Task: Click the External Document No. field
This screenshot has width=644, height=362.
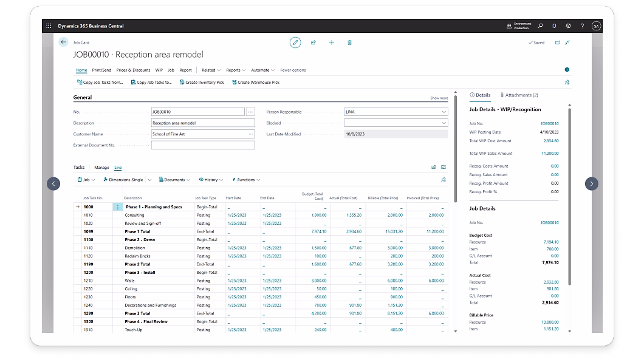Action: [203, 145]
